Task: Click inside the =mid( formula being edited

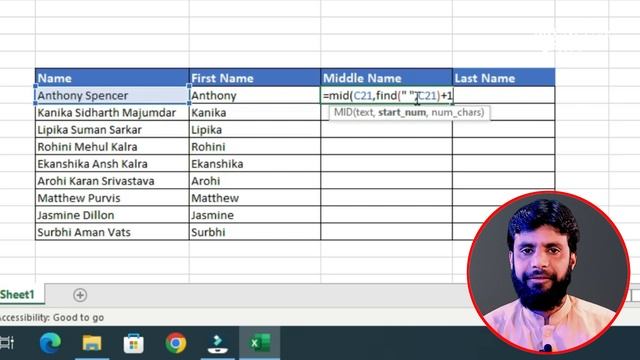Action: point(387,95)
